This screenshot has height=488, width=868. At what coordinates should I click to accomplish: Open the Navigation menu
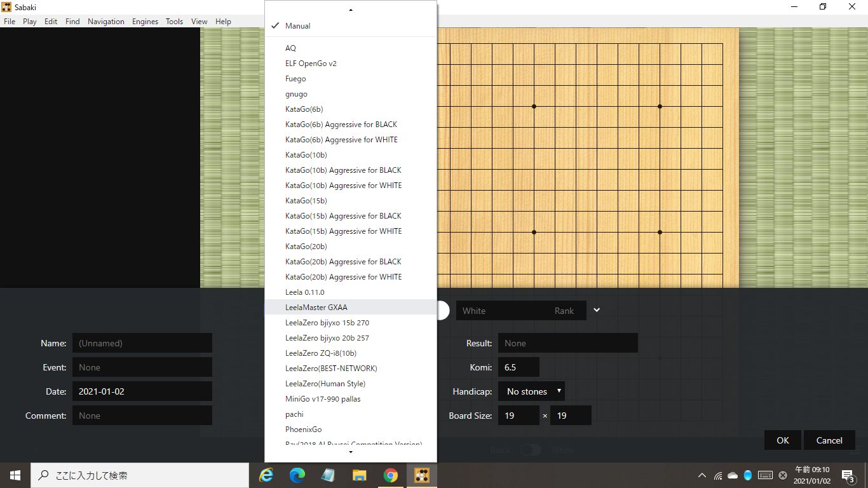[106, 21]
